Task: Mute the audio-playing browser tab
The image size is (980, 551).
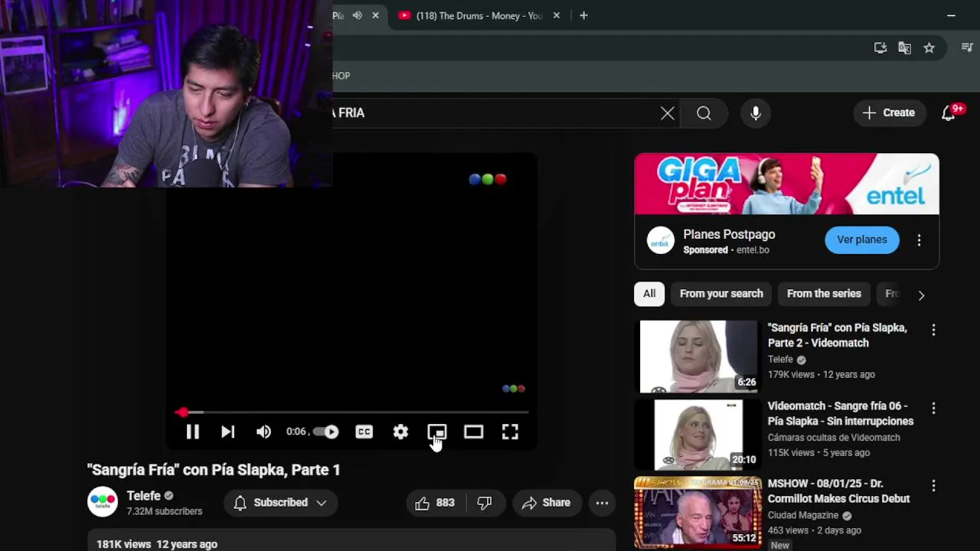Action: click(x=357, y=15)
